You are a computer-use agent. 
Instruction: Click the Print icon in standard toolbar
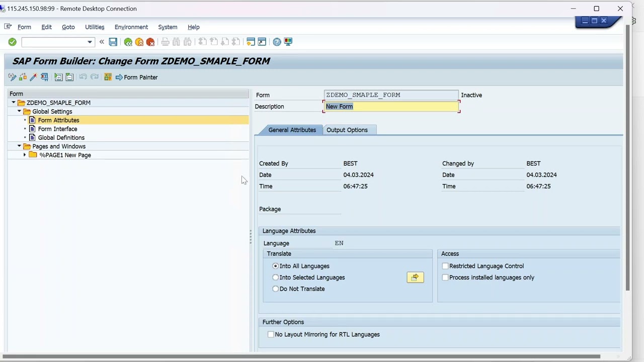[x=165, y=42]
